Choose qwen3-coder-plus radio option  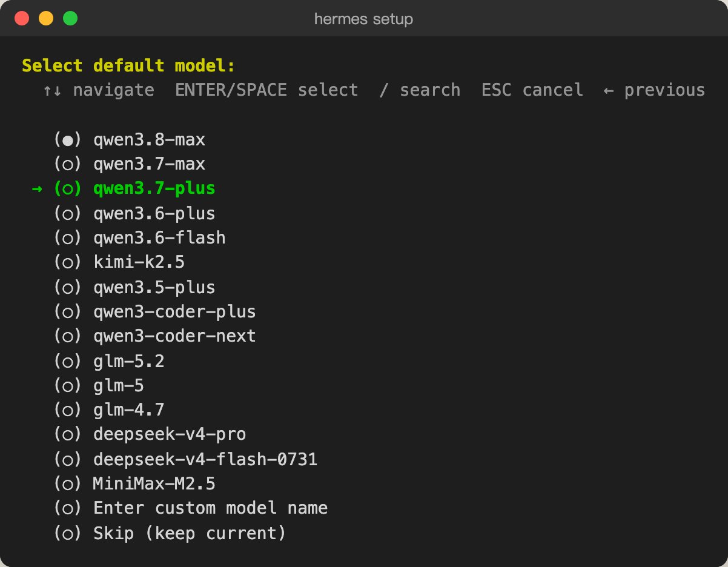pyautogui.click(x=155, y=312)
